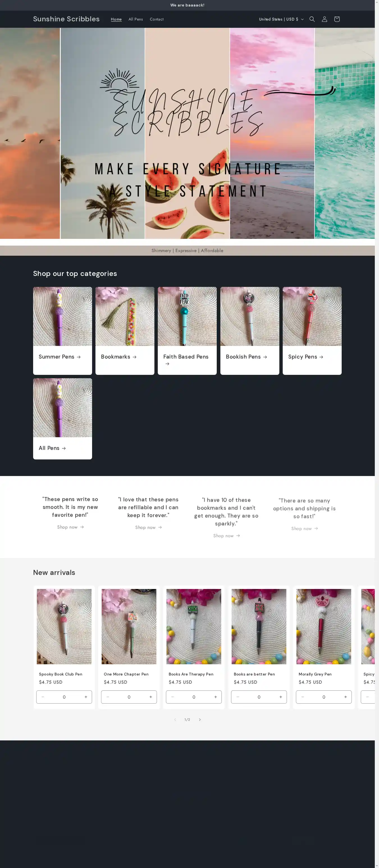The height and width of the screenshot is (868, 379).
Task: Click the Sunshine Scribbles store title
Action: 66,19
